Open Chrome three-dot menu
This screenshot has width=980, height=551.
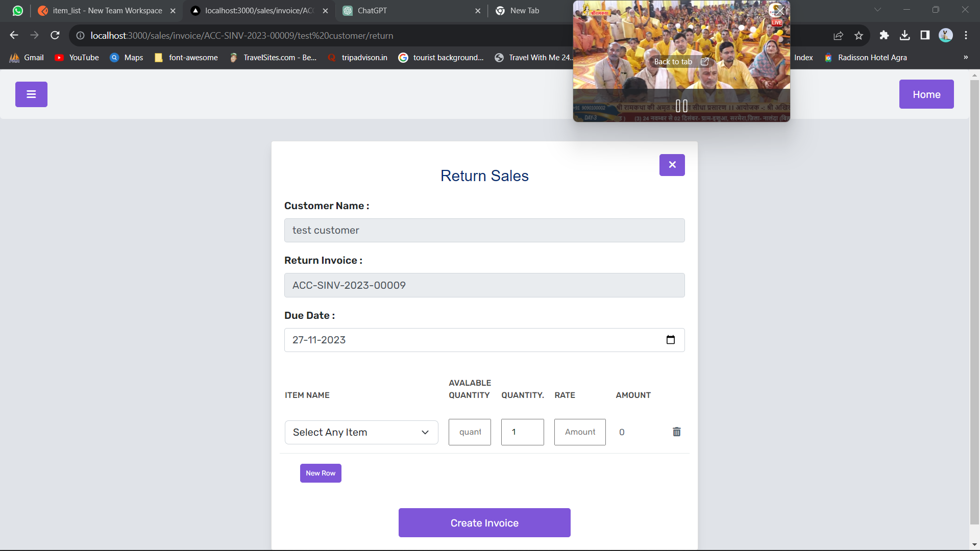click(x=966, y=35)
